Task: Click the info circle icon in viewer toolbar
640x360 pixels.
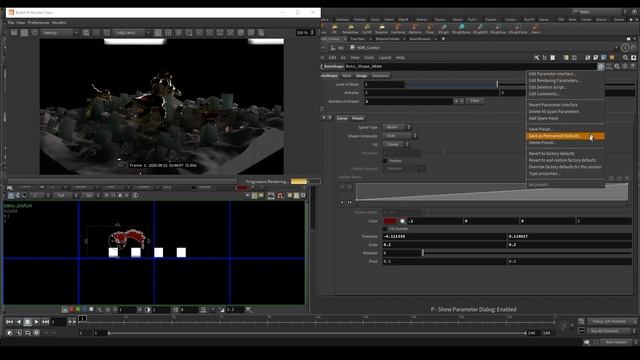Action: click(x=135, y=196)
